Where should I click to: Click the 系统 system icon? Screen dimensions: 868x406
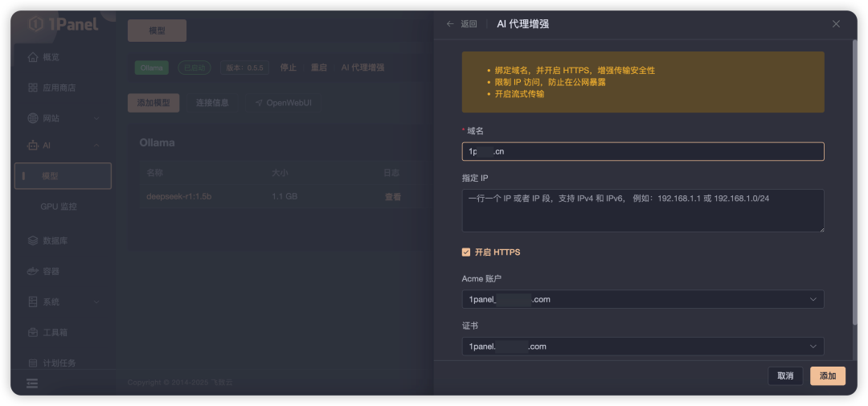(x=33, y=301)
